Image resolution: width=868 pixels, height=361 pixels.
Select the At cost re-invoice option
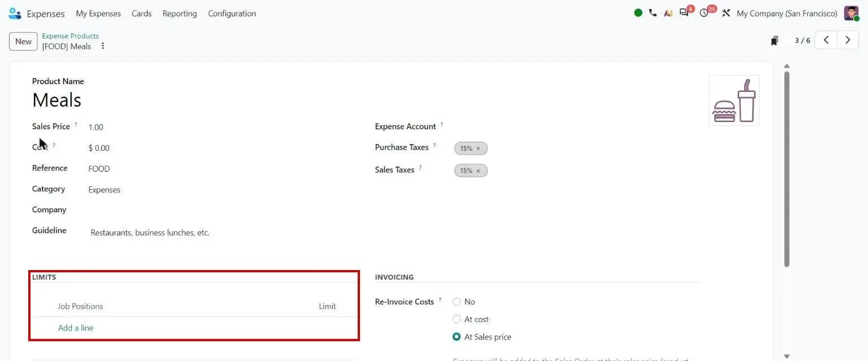pos(457,319)
